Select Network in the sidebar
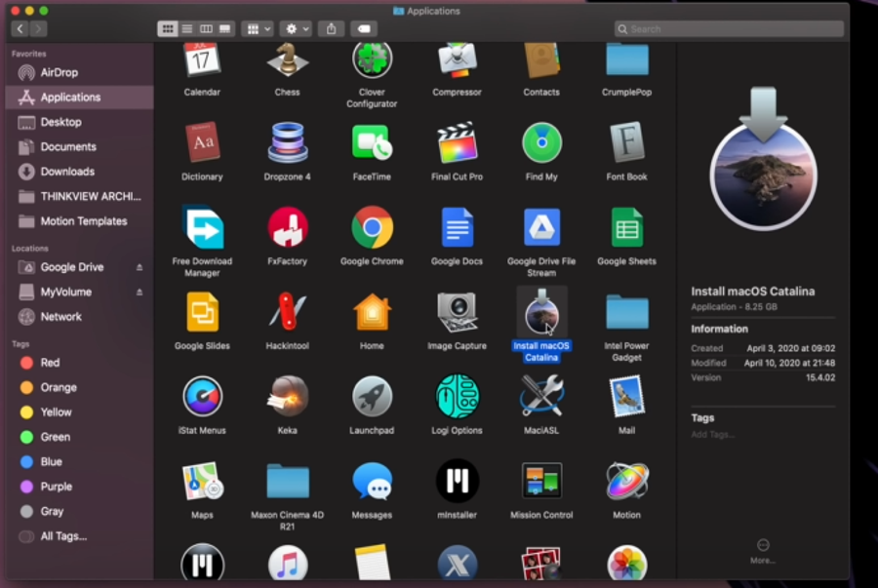This screenshot has height=588, width=878. click(80, 317)
